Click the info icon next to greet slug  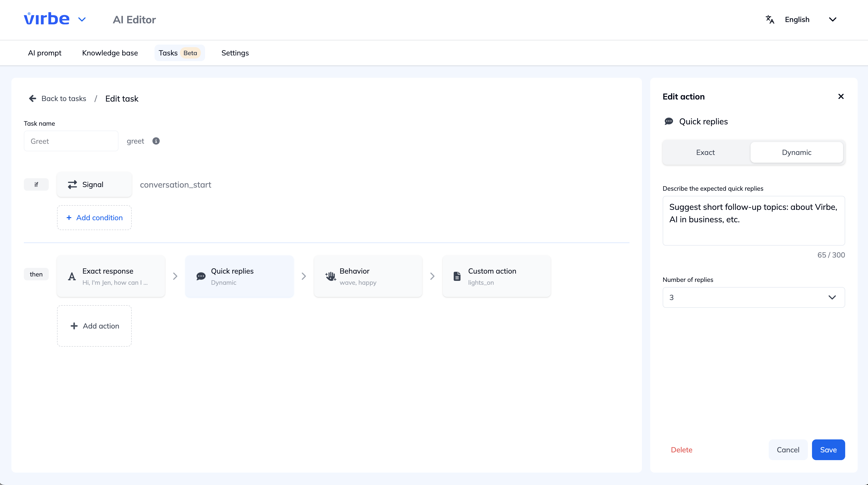156,141
